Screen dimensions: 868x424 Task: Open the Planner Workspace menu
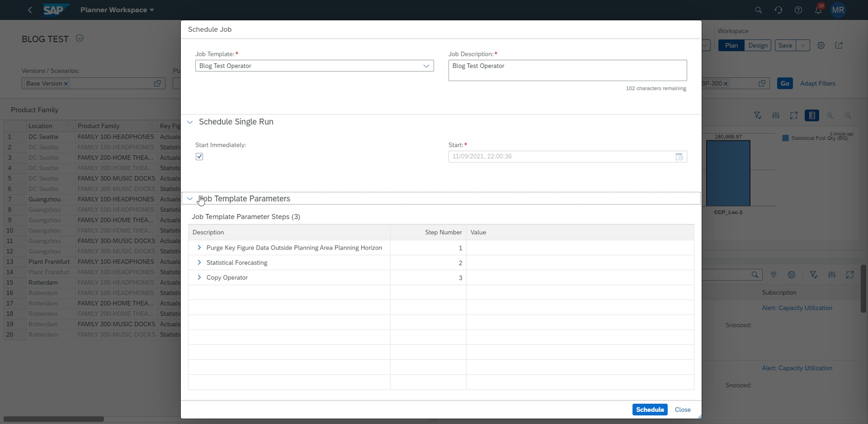pyautogui.click(x=117, y=10)
